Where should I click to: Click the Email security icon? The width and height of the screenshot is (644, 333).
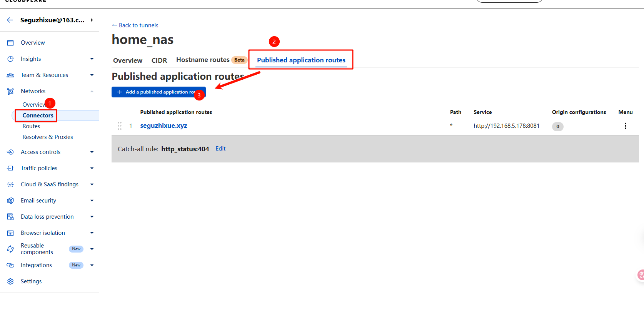[10, 201]
